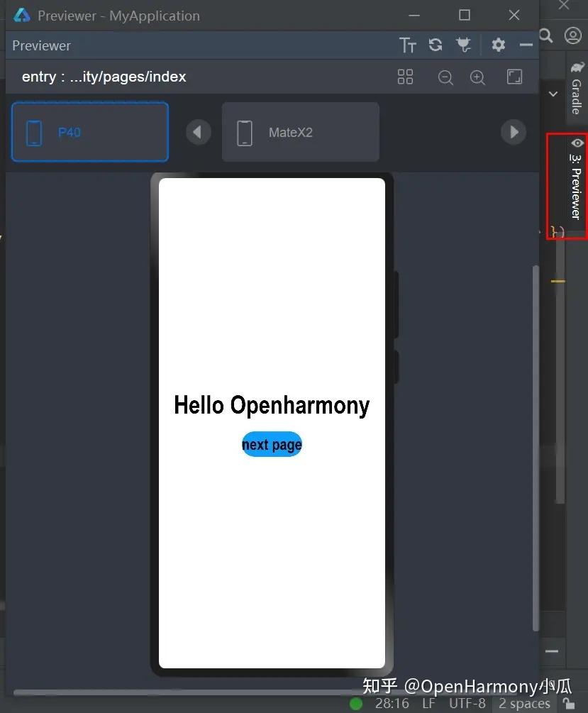
Task: Zoom in on the device preview
Action: 477,77
